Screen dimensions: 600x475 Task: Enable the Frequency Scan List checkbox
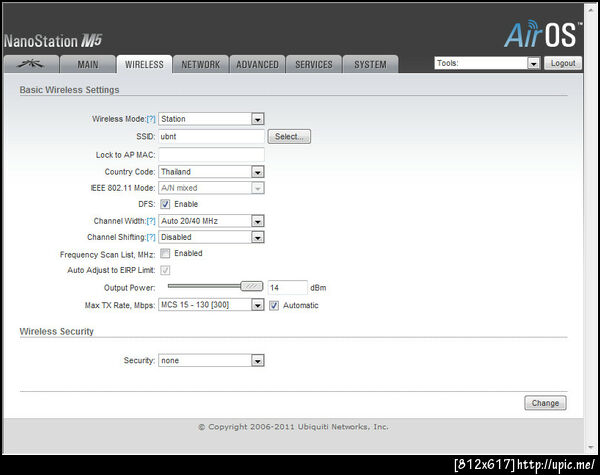165,253
